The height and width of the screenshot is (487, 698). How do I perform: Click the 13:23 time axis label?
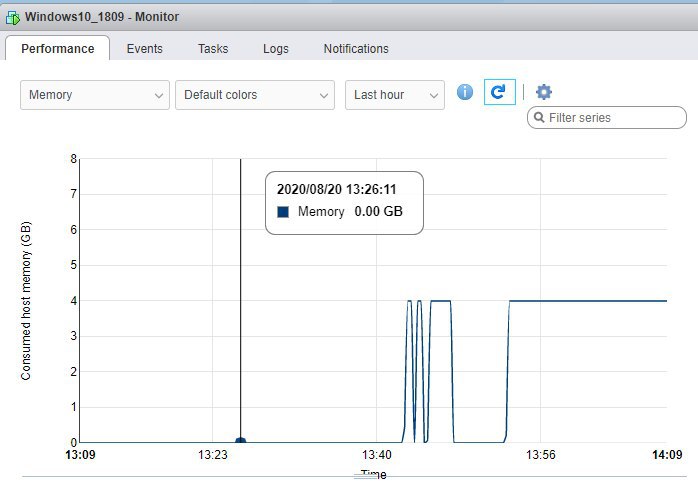[212, 455]
